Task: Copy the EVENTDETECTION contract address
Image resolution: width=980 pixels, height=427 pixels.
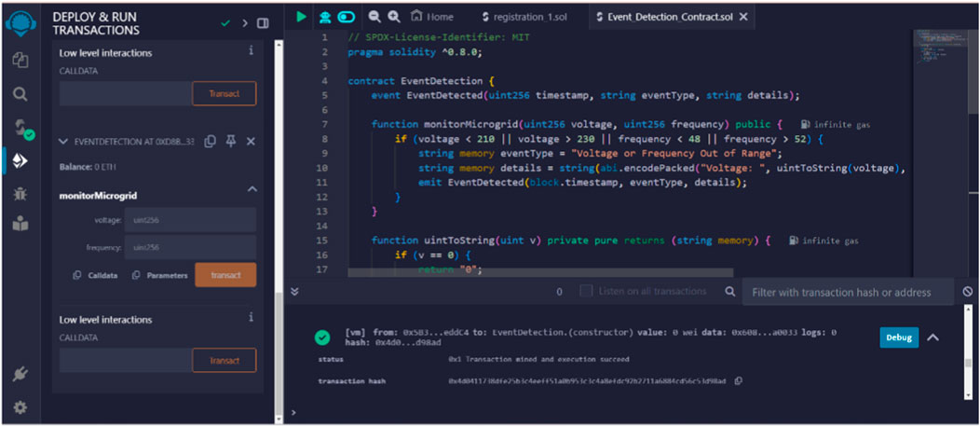Action: point(210,142)
